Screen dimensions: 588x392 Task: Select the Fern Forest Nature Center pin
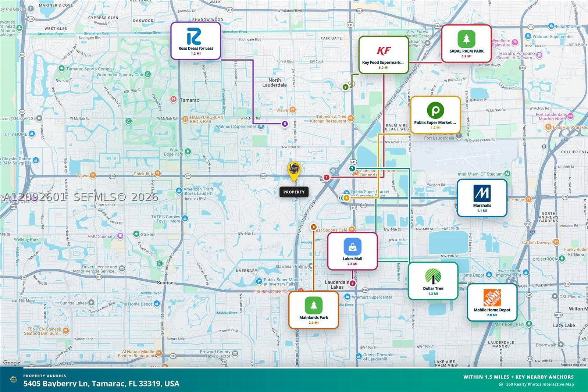coord(427,43)
